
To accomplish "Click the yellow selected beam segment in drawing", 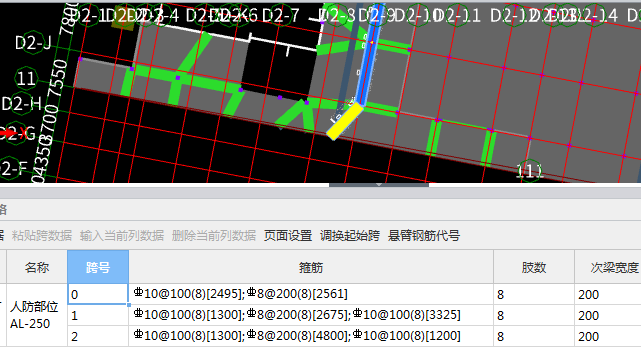I will tap(345, 121).
